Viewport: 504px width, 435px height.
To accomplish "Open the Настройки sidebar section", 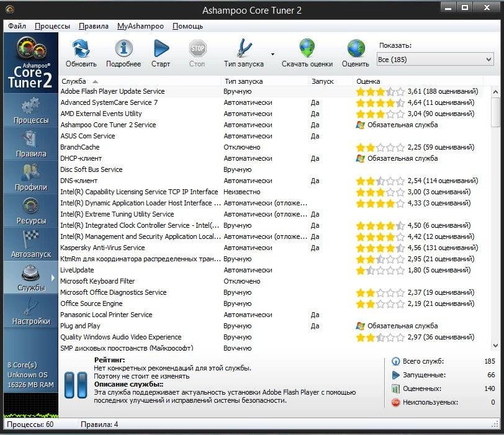I will (31, 312).
